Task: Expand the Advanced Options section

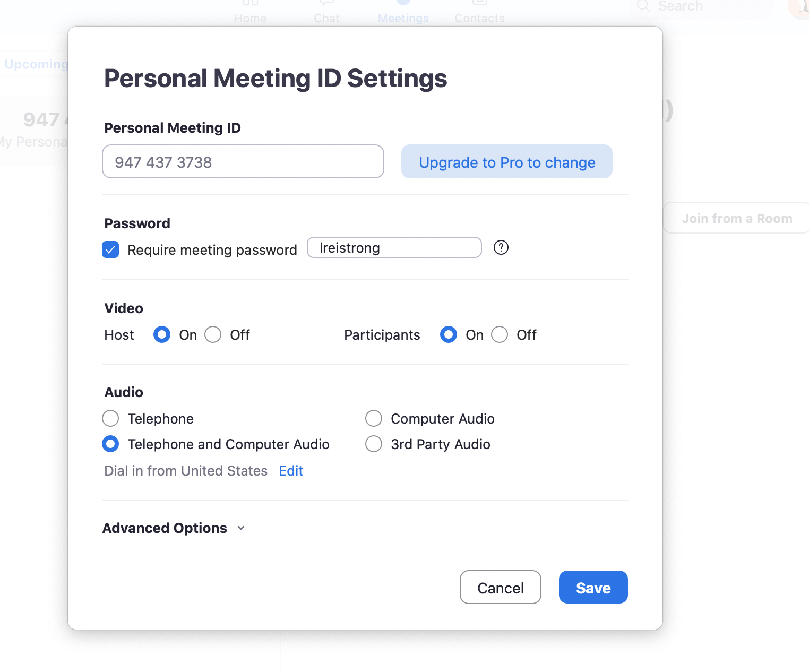Action: coord(165,528)
